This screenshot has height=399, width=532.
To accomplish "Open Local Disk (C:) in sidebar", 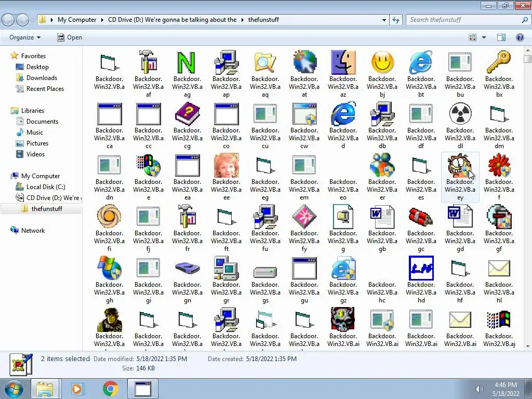I will [46, 187].
